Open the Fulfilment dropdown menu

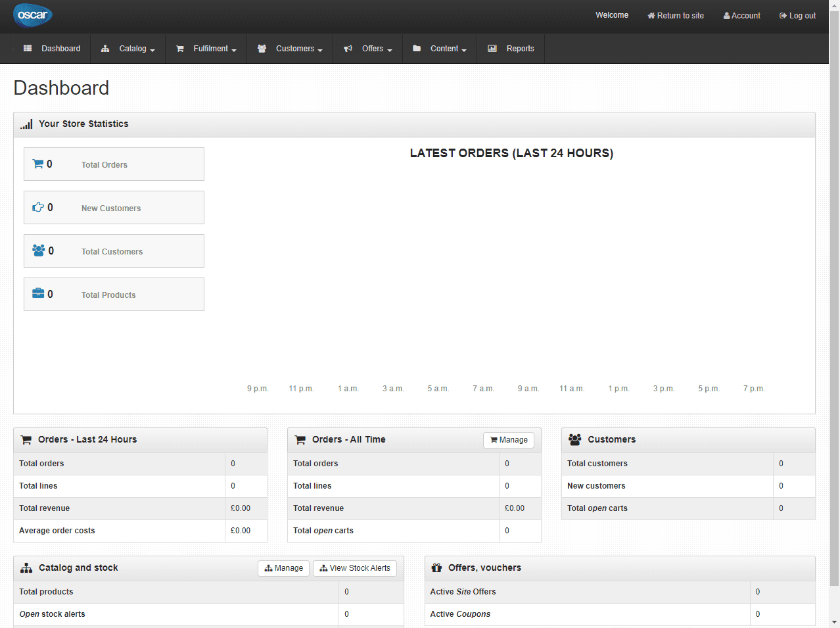(206, 49)
